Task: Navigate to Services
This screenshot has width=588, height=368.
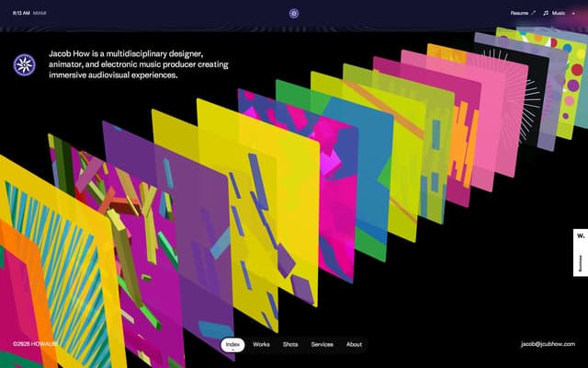Action: pos(322,344)
